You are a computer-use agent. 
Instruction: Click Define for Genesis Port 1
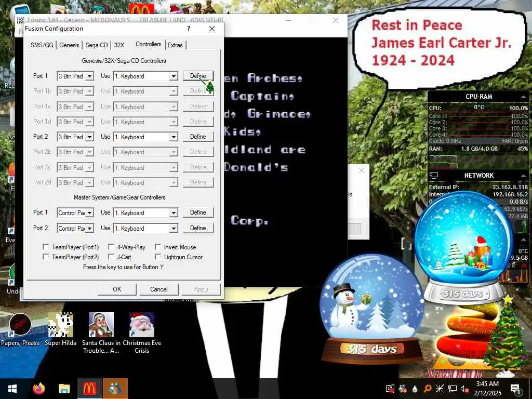pos(198,76)
